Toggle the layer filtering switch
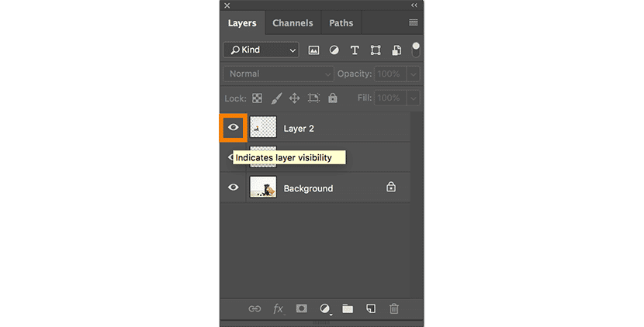This screenshot has width=644, height=327. (x=416, y=50)
